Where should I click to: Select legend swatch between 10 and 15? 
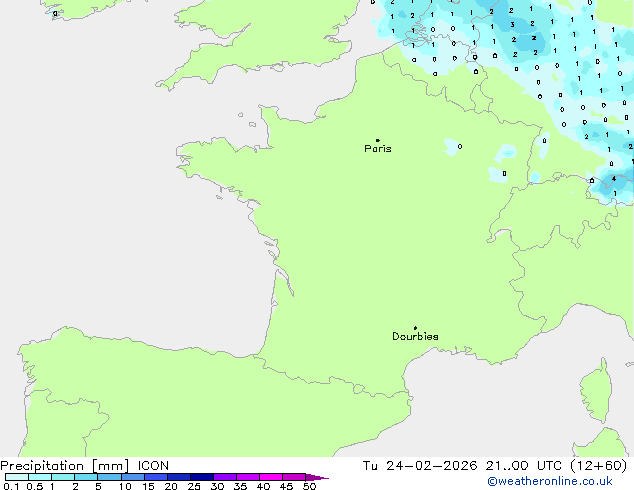[x=133, y=477]
